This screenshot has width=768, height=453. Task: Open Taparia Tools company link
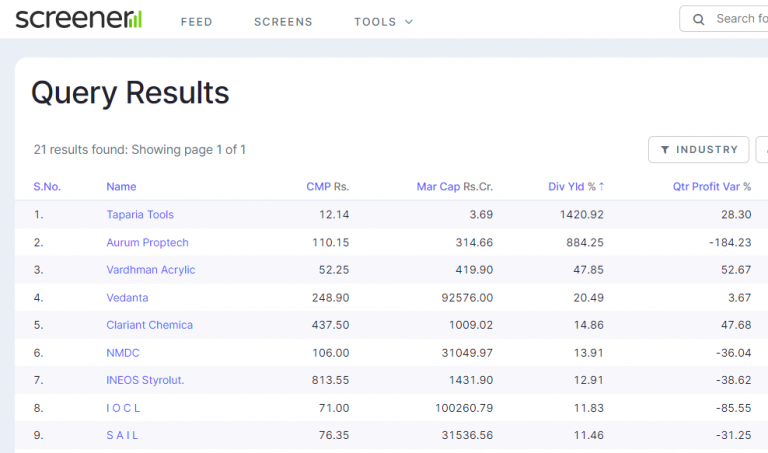click(x=140, y=215)
